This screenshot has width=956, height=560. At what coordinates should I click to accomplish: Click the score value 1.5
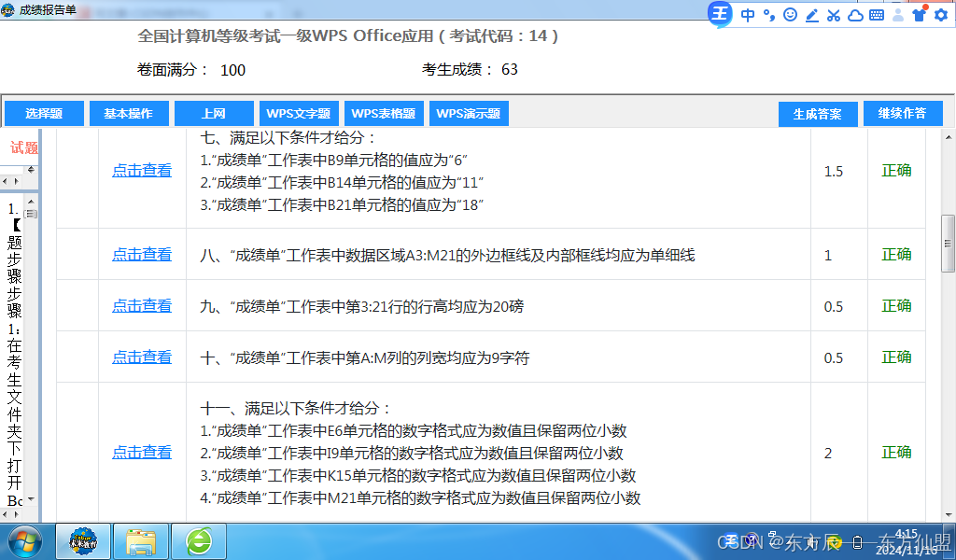pos(834,172)
